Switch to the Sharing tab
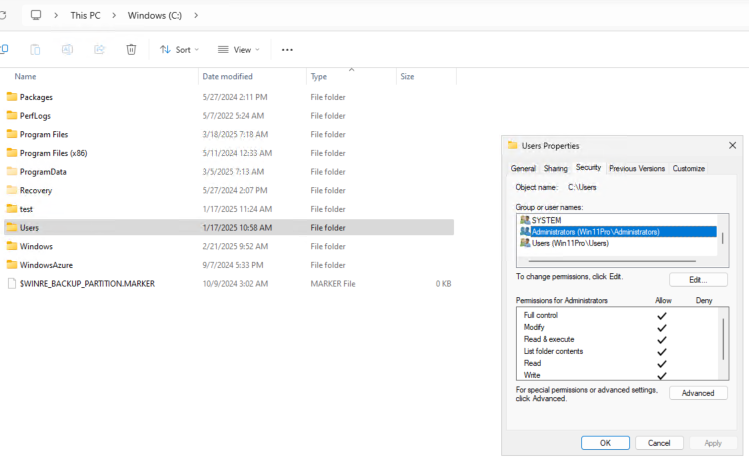Viewport: 749px width, 459px height. [556, 168]
